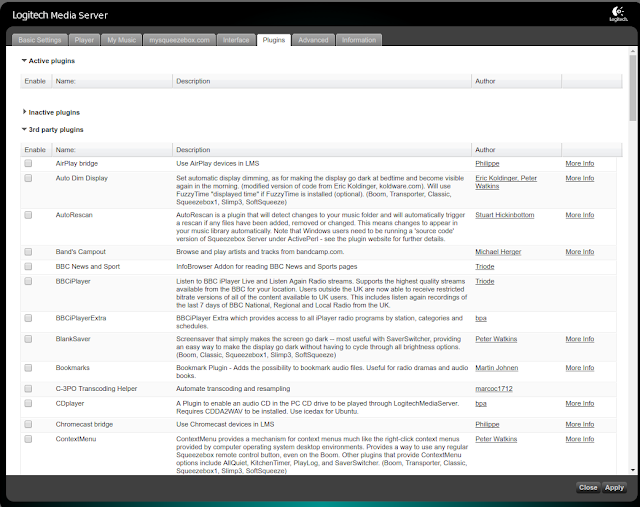This screenshot has height=507, width=640.
Task: Switch to the My Music tab
Action: pyautogui.click(x=122, y=40)
